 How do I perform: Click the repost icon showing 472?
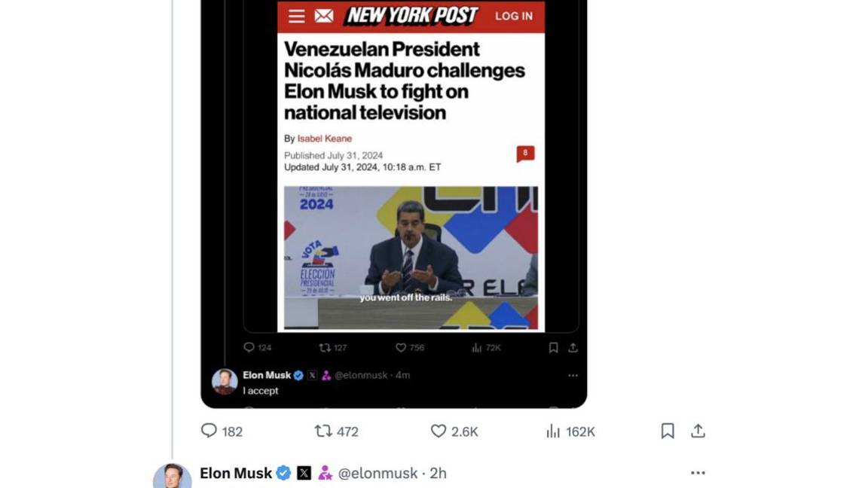[324, 431]
